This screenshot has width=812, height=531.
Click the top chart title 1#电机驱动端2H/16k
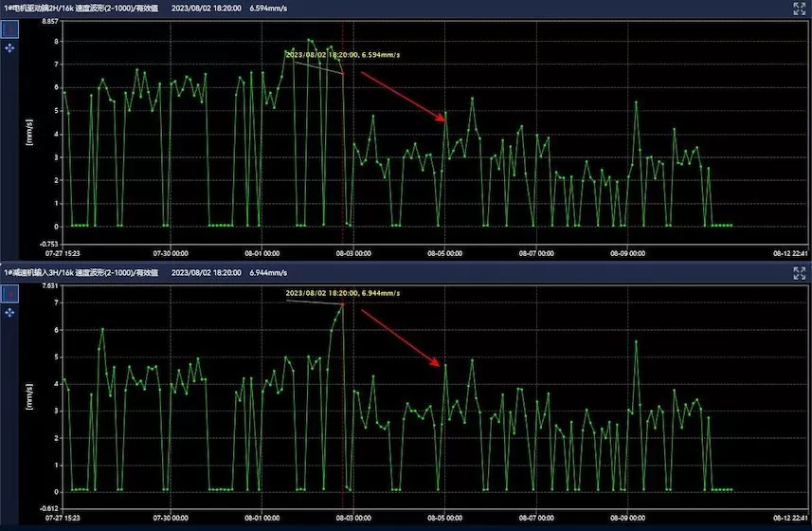pos(80,8)
